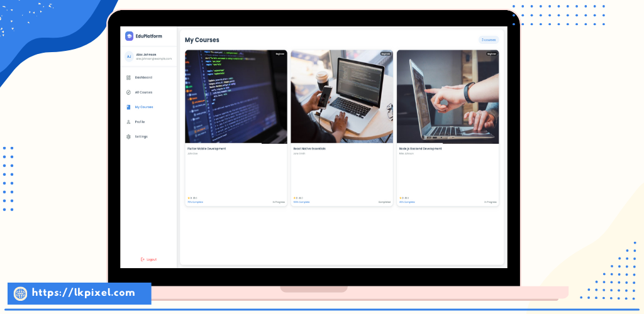The height and width of the screenshot is (314, 644).
Task: Click the 'Node.js Backend Development' course title
Action: (421, 149)
